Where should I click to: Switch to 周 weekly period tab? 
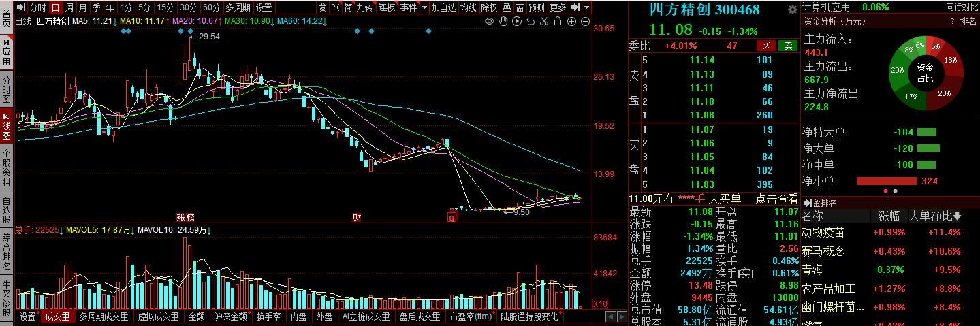[x=69, y=7]
